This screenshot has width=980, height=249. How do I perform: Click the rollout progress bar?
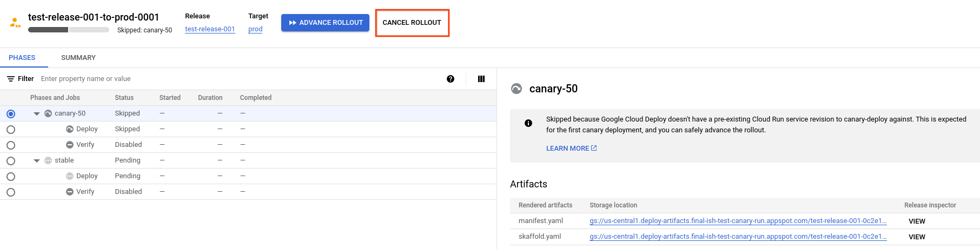tap(69, 30)
